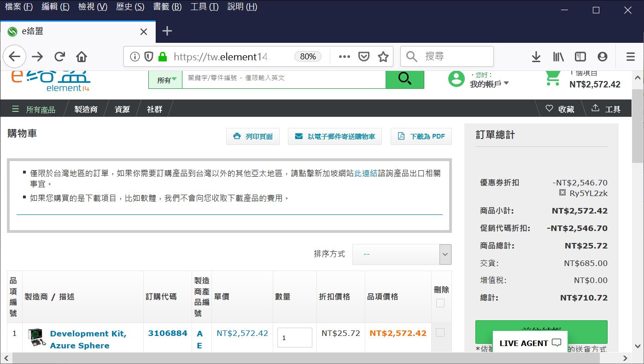Viewport: 644px width, 364px height.
Task: View the green padlock connection info
Action: pos(162,57)
